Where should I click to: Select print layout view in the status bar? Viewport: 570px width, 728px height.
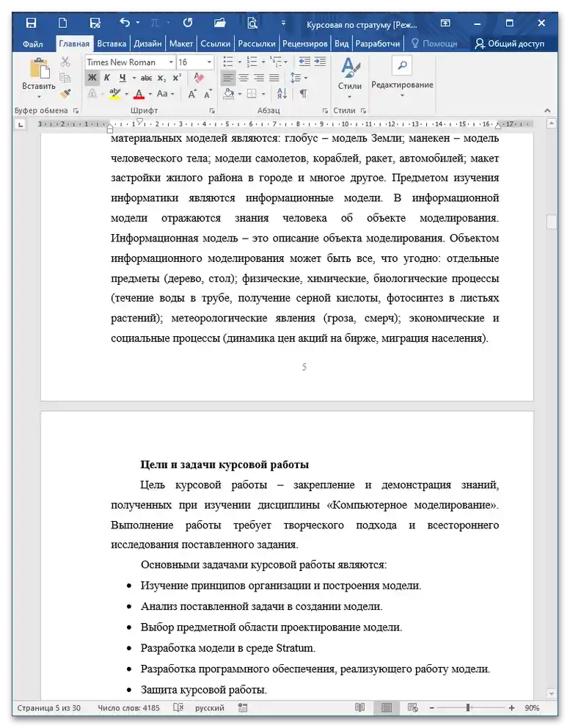pos(386,707)
